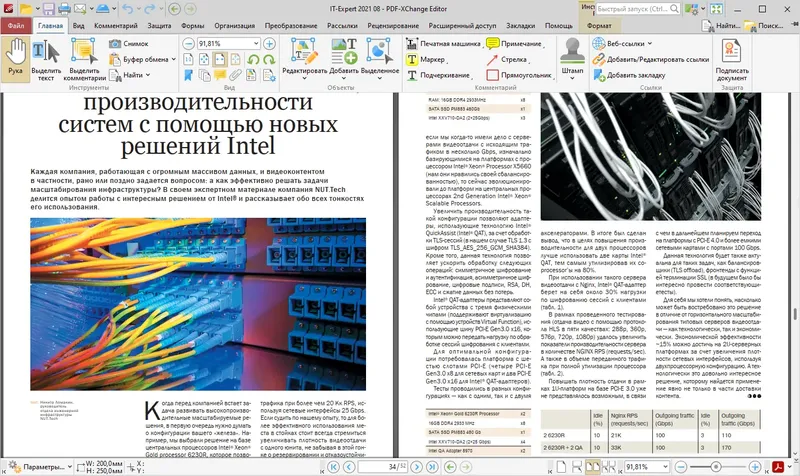This screenshot has height=476, width=800.
Task: Click the Поиск... button at top right
Action: pos(764,26)
